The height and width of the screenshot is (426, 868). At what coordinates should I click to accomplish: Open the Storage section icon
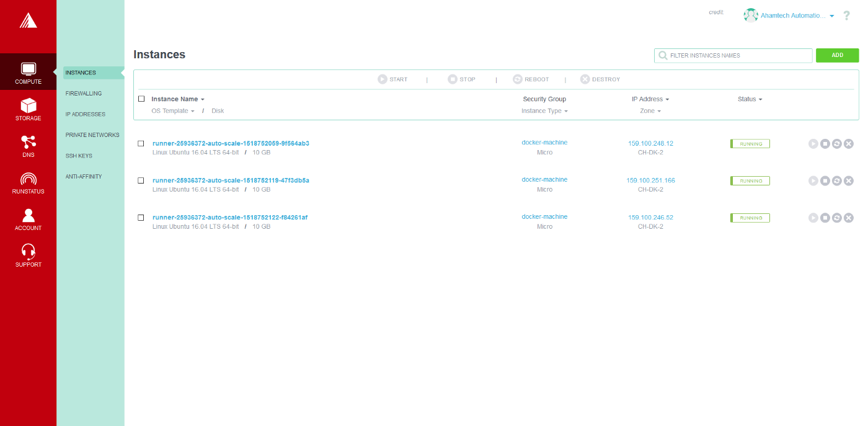(x=28, y=107)
